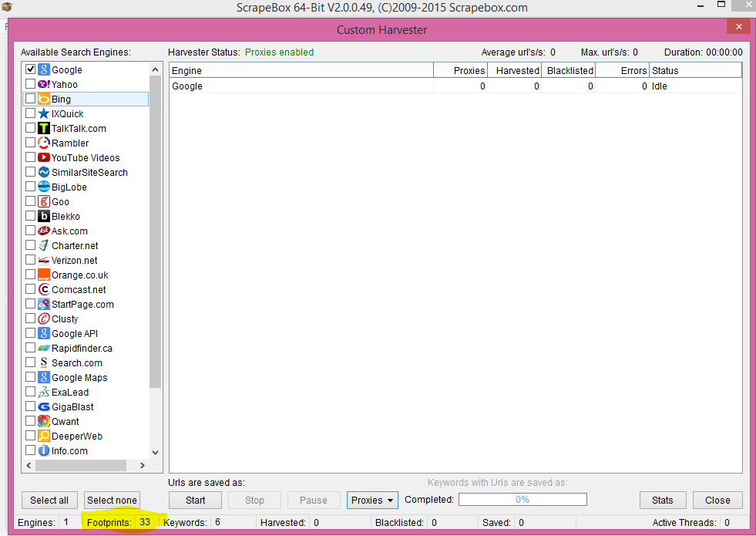Click the Yahoo engine icon
The width and height of the screenshot is (756, 536).
click(44, 84)
